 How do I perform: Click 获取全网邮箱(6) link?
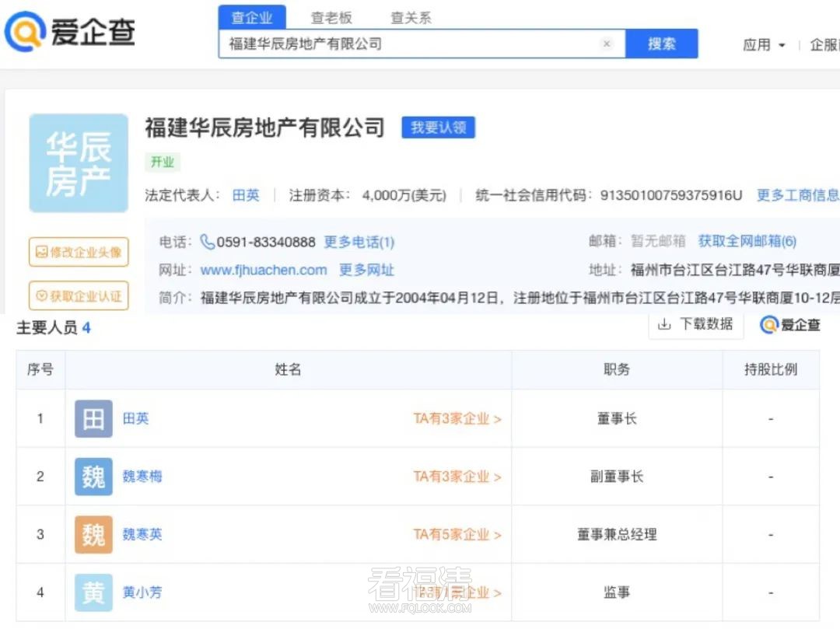(747, 242)
